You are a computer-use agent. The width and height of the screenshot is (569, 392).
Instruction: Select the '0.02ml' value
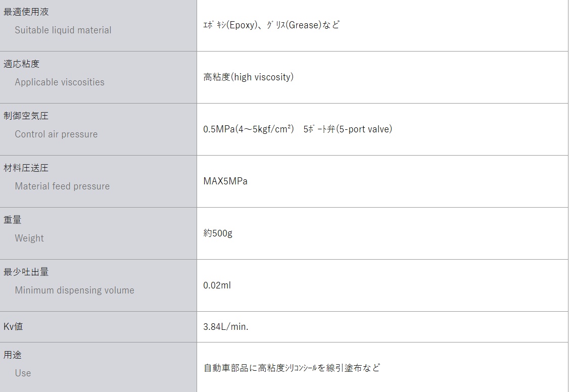coord(217,285)
